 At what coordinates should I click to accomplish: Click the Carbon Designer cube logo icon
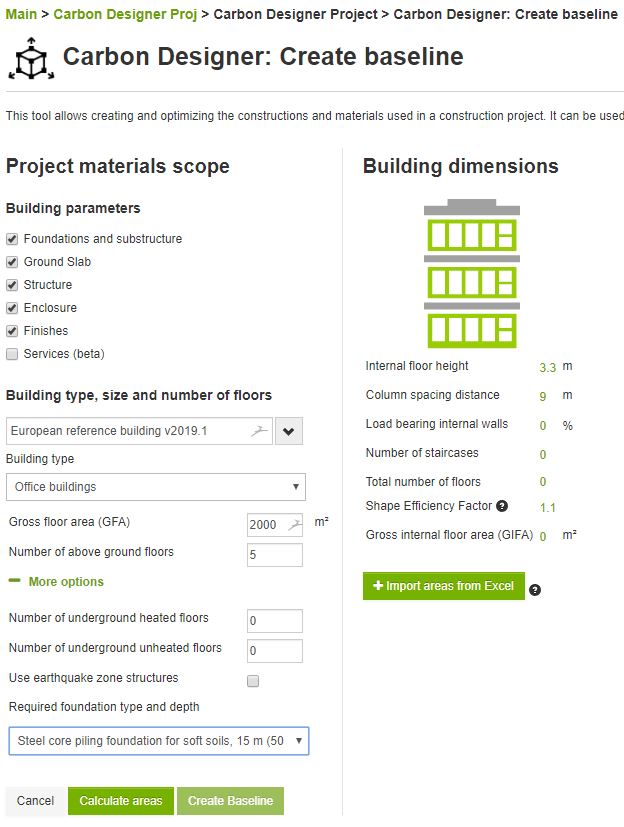(29, 59)
